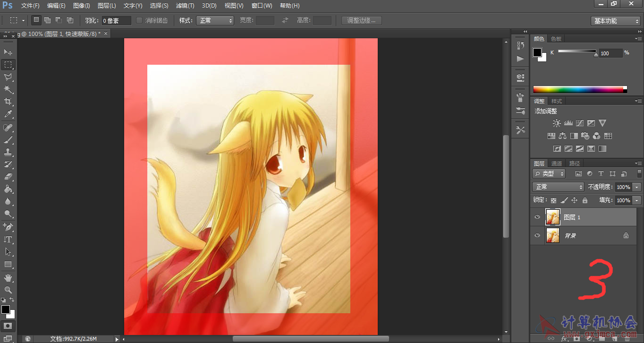Toggle lock all padlock icon
Image resolution: width=644 pixels, height=343 pixels.
click(585, 200)
